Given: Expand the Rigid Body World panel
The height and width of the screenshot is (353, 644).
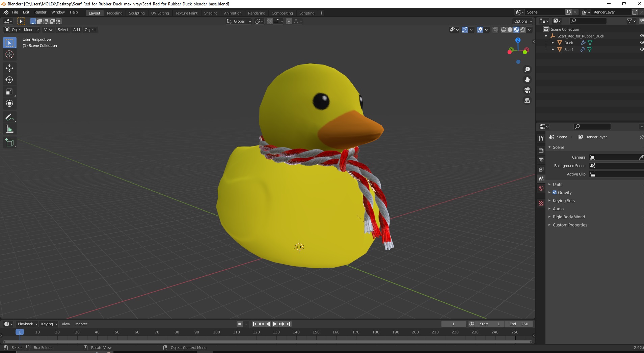Looking at the screenshot, I should tap(569, 217).
